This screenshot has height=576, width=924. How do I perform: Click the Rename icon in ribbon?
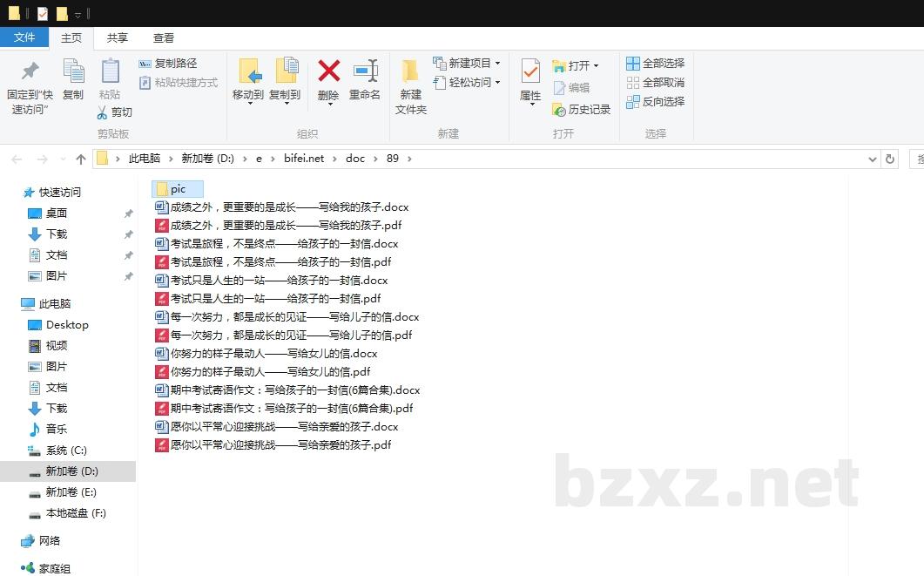(x=365, y=71)
